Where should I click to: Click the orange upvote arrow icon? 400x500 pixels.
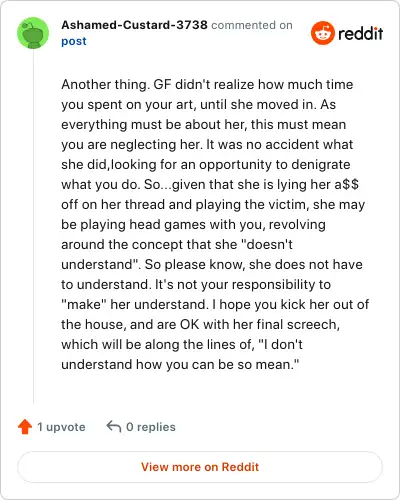tap(25, 427)
